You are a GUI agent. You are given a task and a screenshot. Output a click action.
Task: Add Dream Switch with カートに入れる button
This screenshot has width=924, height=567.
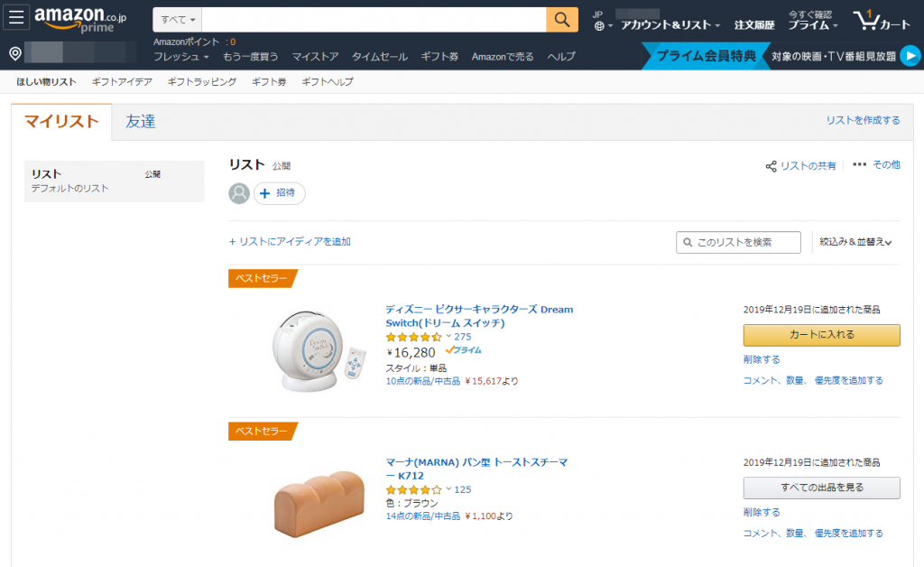pos(821,335)
